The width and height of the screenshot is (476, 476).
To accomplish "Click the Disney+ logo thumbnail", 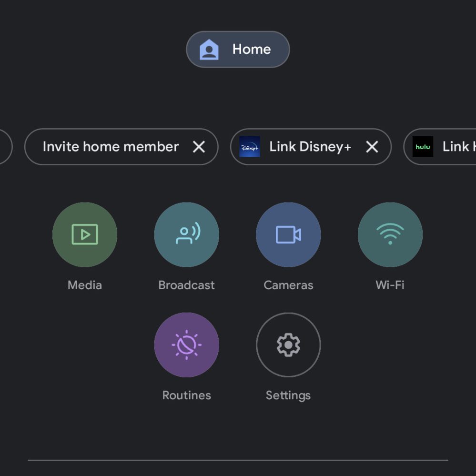I will (250, 147).
